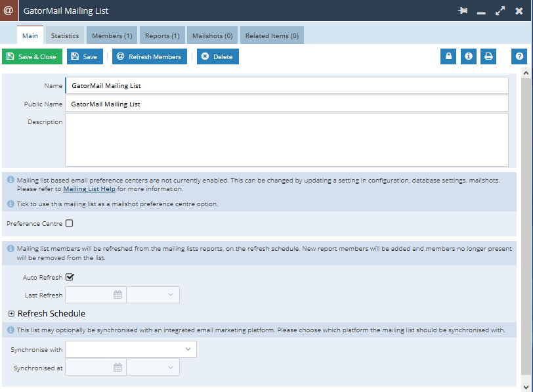Viewport: 533px width, 392px height.
Task: Click the Refresh Members button
Action: pyautogui.click(x=150, y=56)
